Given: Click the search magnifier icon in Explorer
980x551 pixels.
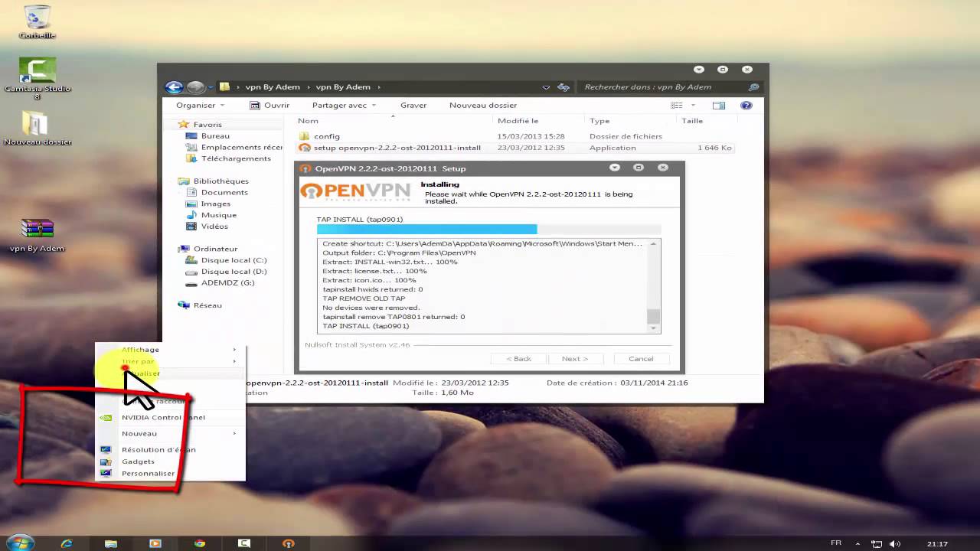Looking at the screenshot, I should point(753,87).
